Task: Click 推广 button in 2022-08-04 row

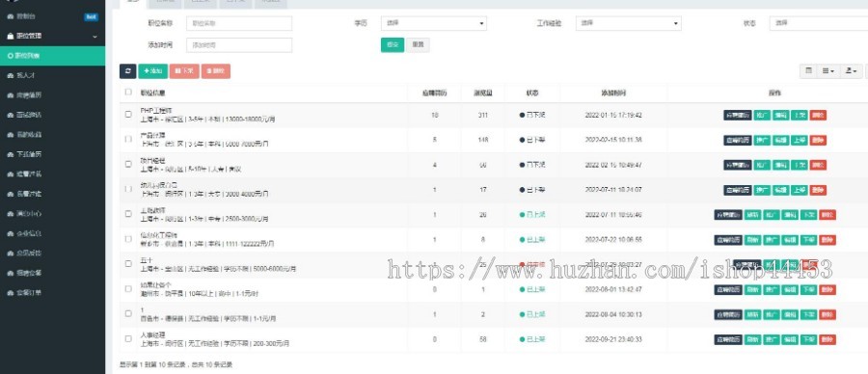Action: [x=772, y=314]
